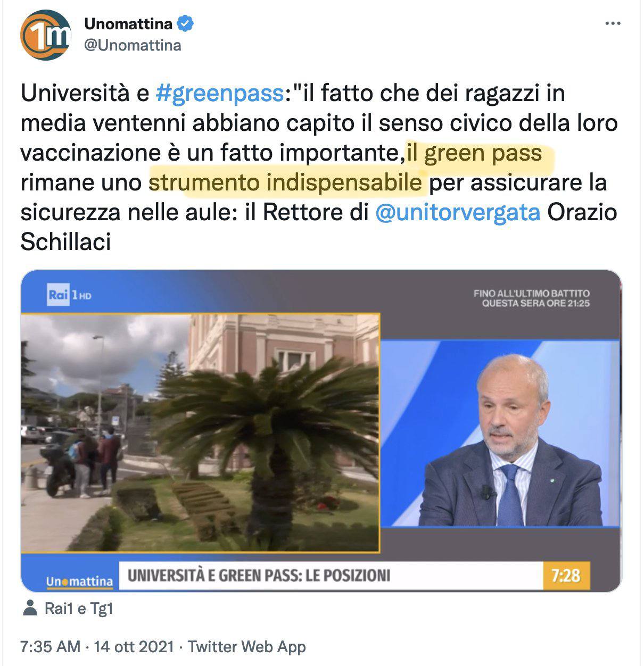Image resolution: width=644 pixels, height=666 pixels.
Task: Click the Unomattina logo in the lower banner
Action: point(79,581)
